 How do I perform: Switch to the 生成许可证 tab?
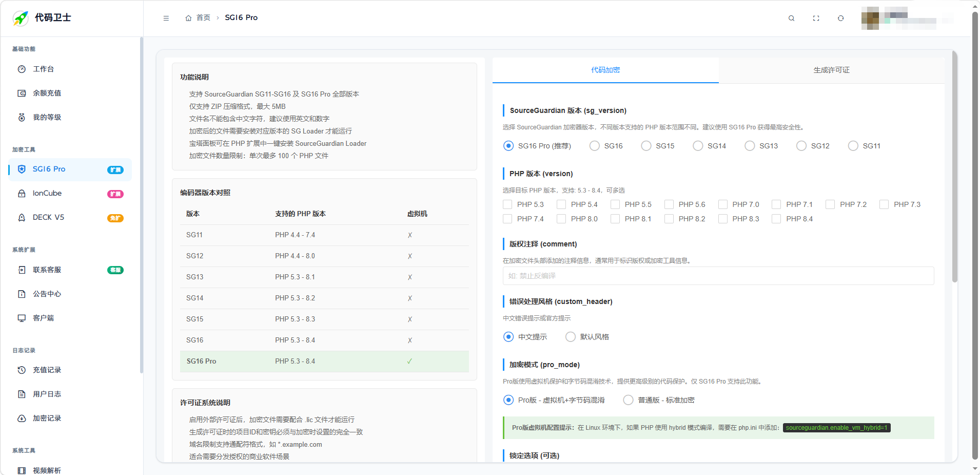pyautogui.click(x=831, y=70)
